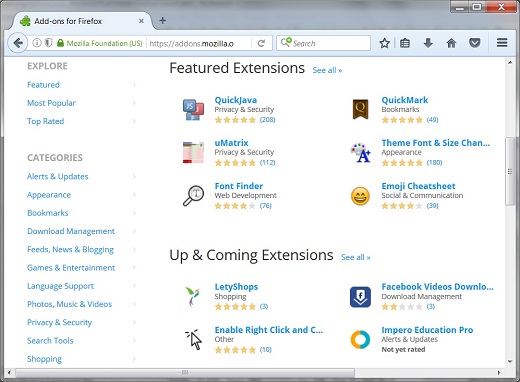Click the green padlock security icon

point(60,43)
